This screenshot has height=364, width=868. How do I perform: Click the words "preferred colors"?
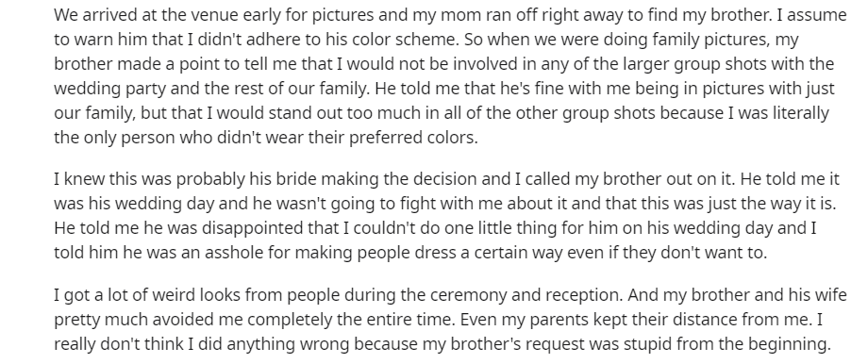click(x=413, y=137)
